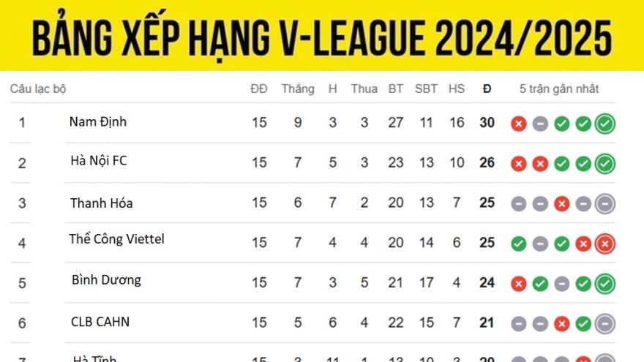
Task: Click the '5 trận gần nhất' header
Action: 559,89
